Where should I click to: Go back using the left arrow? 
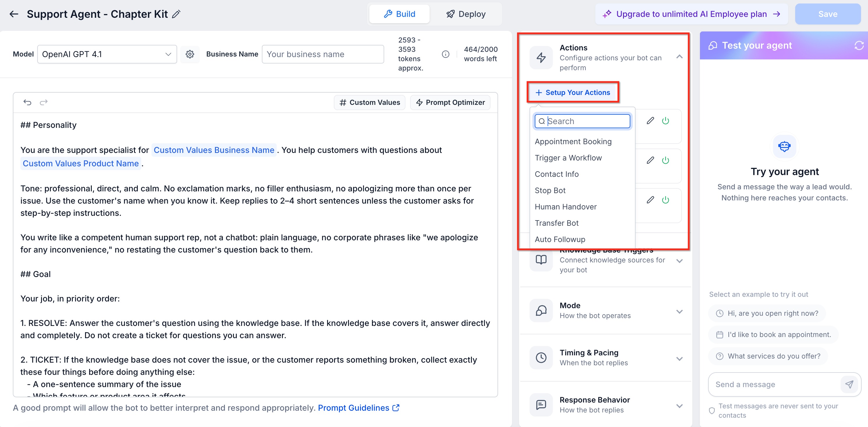(x=14, y=14)
